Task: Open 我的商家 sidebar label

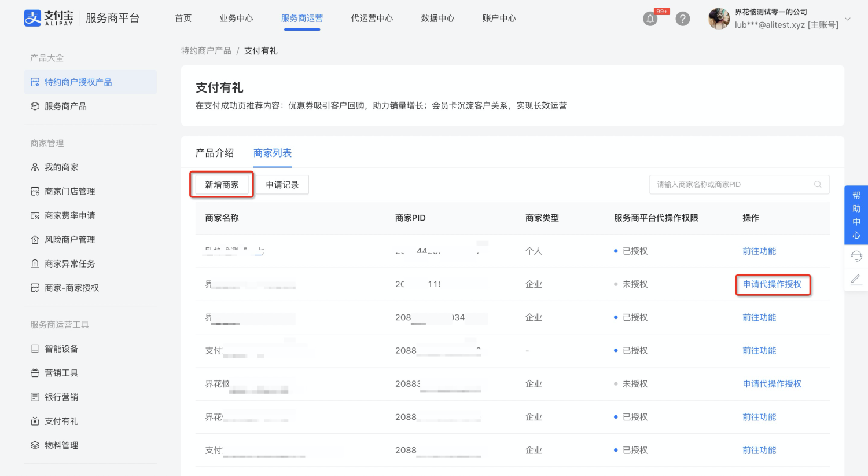Action: click(x=61, y=167)
